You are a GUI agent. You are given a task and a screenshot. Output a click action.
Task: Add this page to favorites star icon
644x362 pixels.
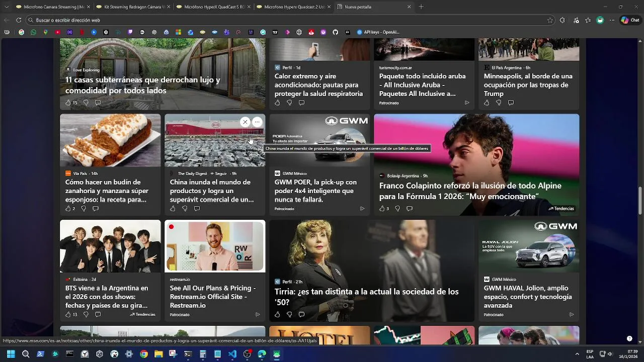tap(550, 20)
